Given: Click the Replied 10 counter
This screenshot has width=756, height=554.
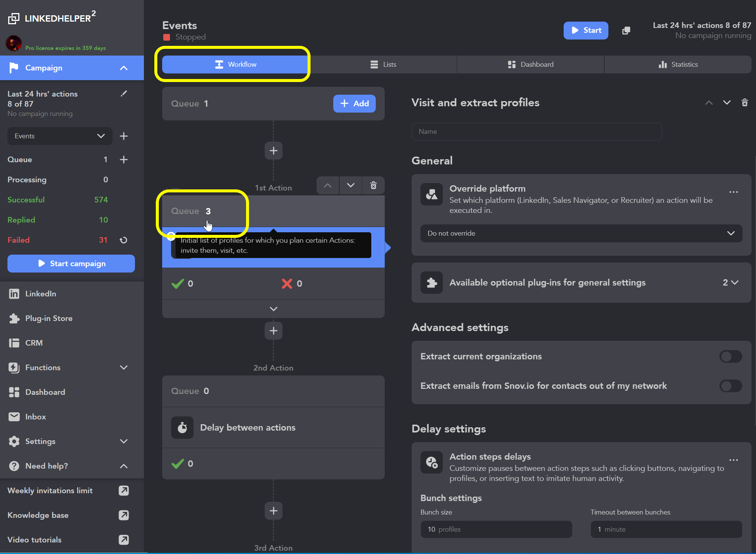Looking at the screenshot, I should click(x=58, y=220).
